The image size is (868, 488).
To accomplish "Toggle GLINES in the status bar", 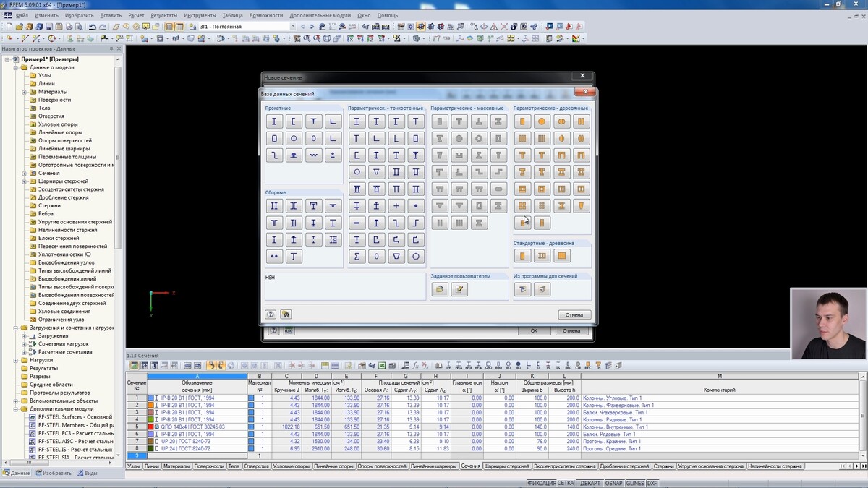I will (x=634, y=483).
